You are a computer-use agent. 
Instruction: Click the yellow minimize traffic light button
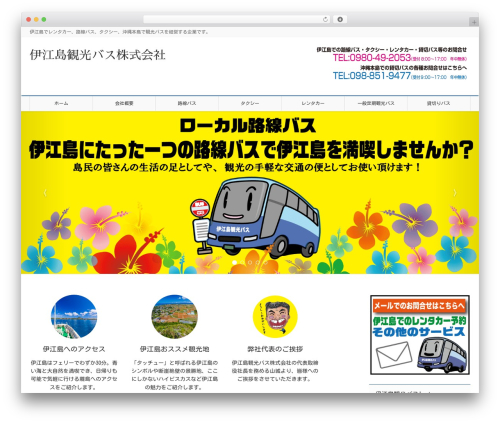[36, 20]
